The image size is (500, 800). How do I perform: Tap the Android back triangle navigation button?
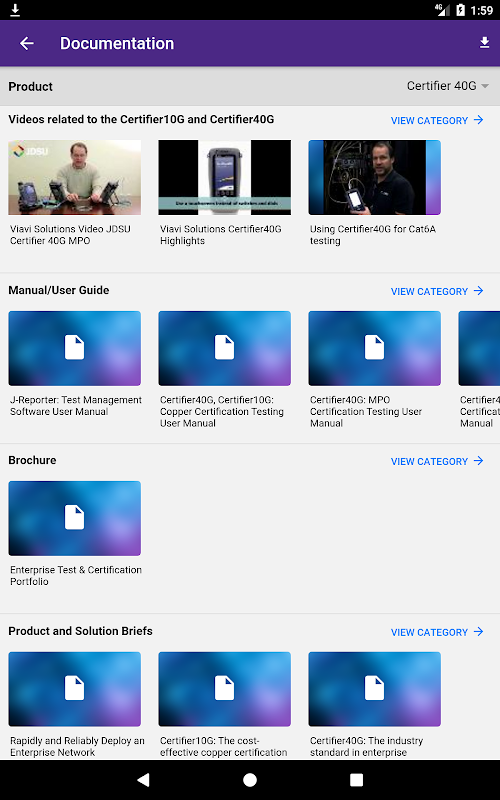pyautogui.click(x=143, y=780)
